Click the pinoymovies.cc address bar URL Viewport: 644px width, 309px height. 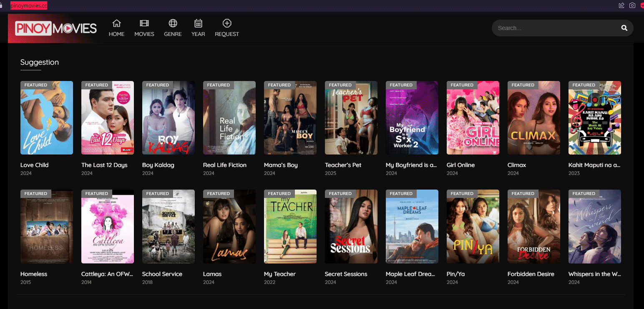(x=29, y=5)
